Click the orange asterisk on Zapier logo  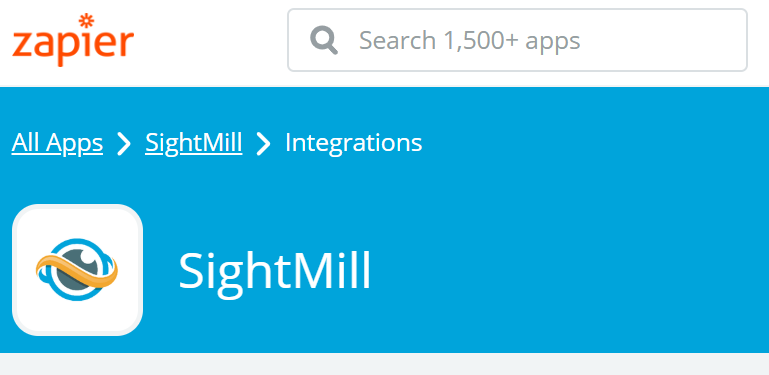pos(86,21)
